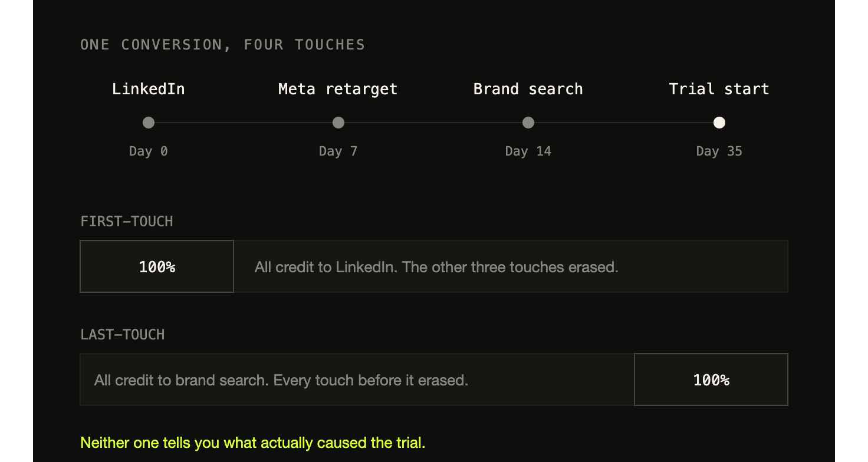Click the Day 7 label

[338, 151]
